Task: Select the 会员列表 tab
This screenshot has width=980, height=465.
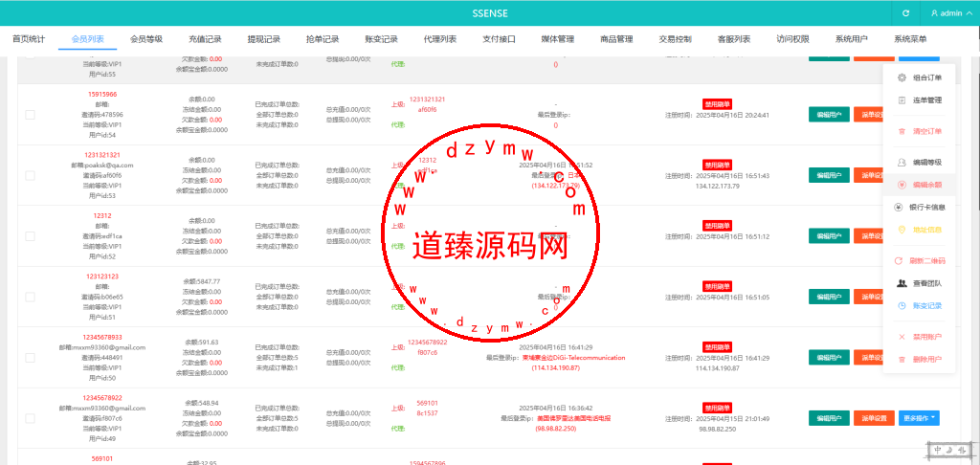Action: click(x=87, y=38)
